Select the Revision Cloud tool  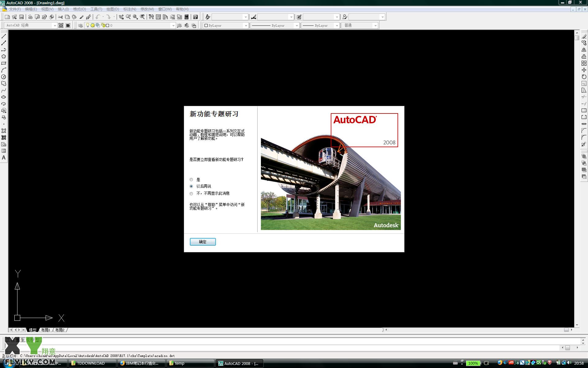pyautogui.click(x=4, y=83)
